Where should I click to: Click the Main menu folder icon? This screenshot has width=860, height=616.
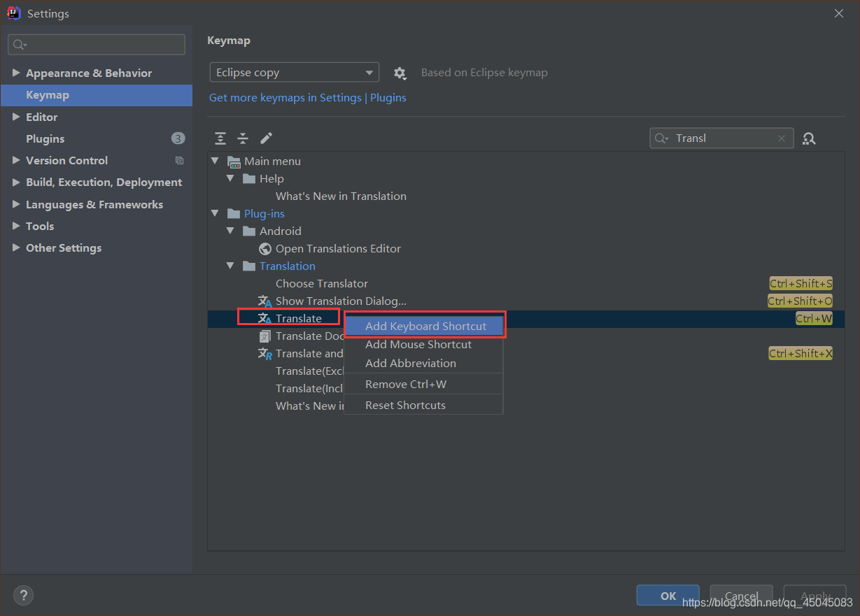234,162
